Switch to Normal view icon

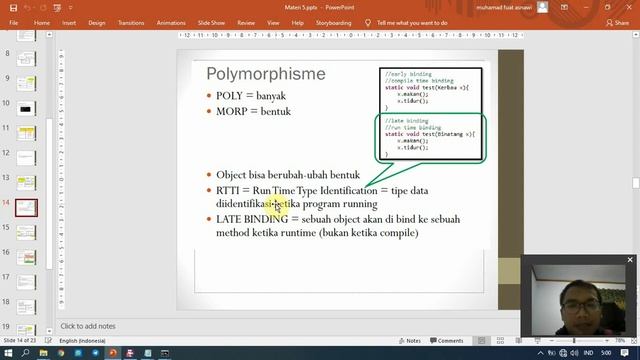click(482, 340)
